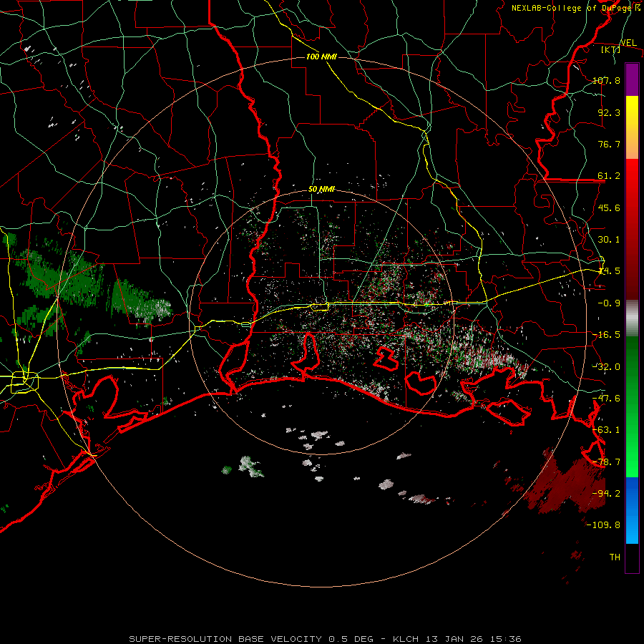Click the 45.6 velocity scale value
Screen dimensions: 644x644
click(x=609, y=208)
